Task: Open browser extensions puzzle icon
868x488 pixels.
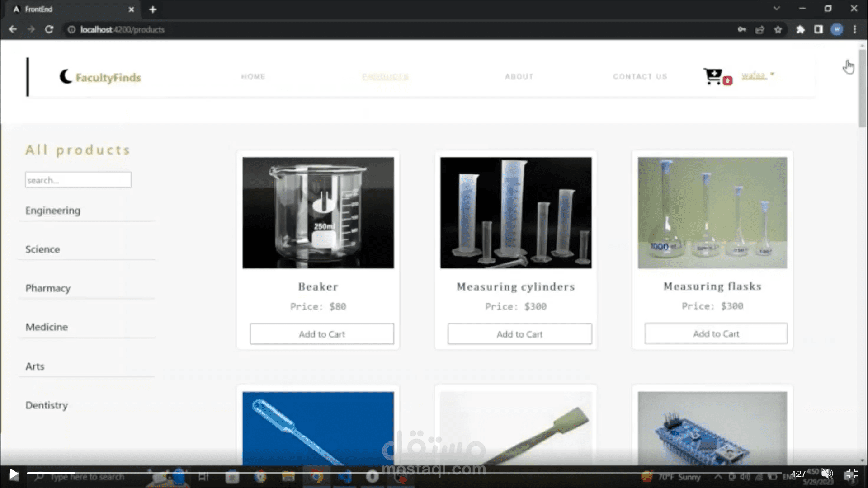Action: pos(800,29)
